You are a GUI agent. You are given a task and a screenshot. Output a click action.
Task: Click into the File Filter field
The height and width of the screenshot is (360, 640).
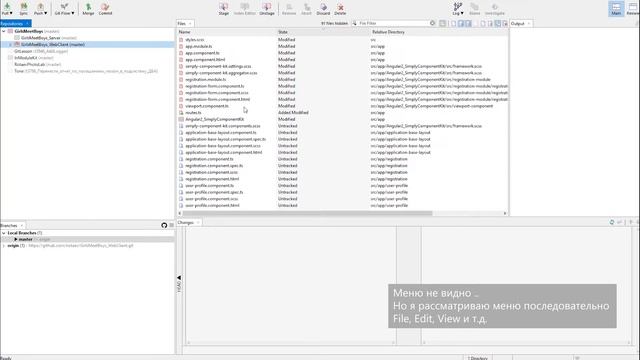[393, 23]
